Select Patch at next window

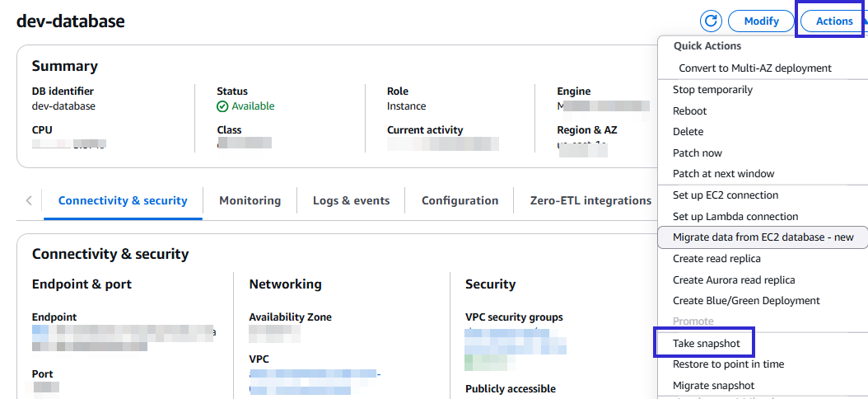click(x=724, y=174)
